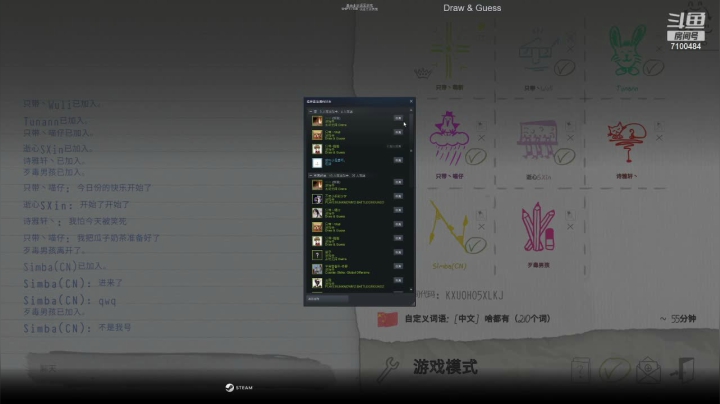Image resolution: width=720 pixels, height=404 pixels.
Task: Click the ready checkmark on Tunann's card
Action: point(653,68)
